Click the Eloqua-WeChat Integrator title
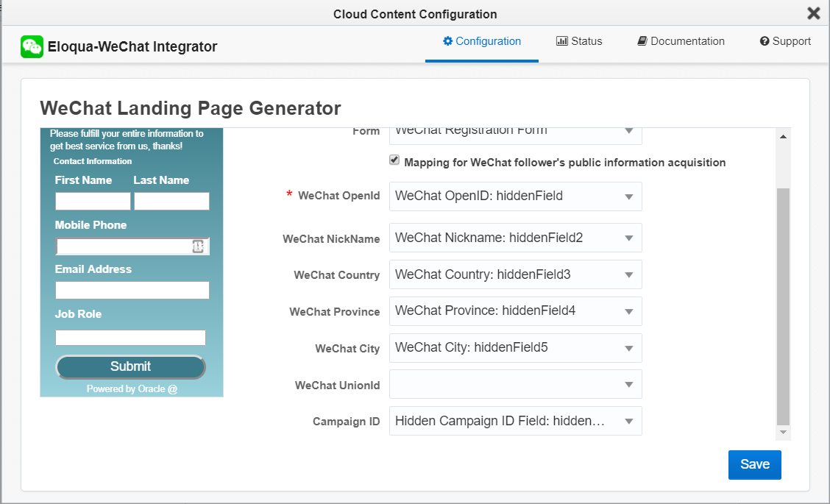The image size is (830, 504). [132, 46]
